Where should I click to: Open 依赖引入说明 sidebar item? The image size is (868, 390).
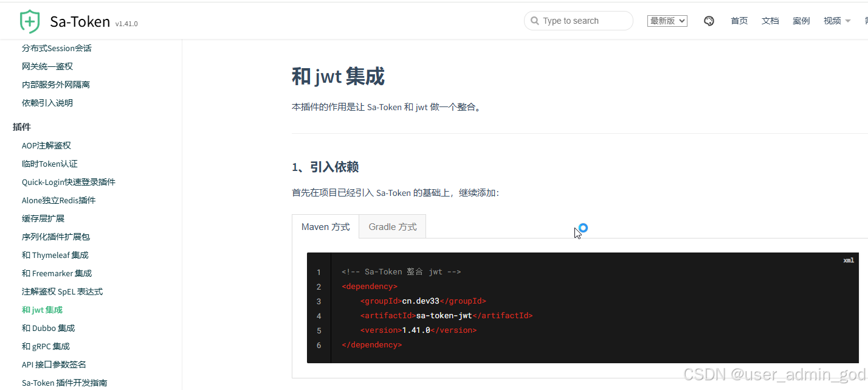click(x=47, y=103)
